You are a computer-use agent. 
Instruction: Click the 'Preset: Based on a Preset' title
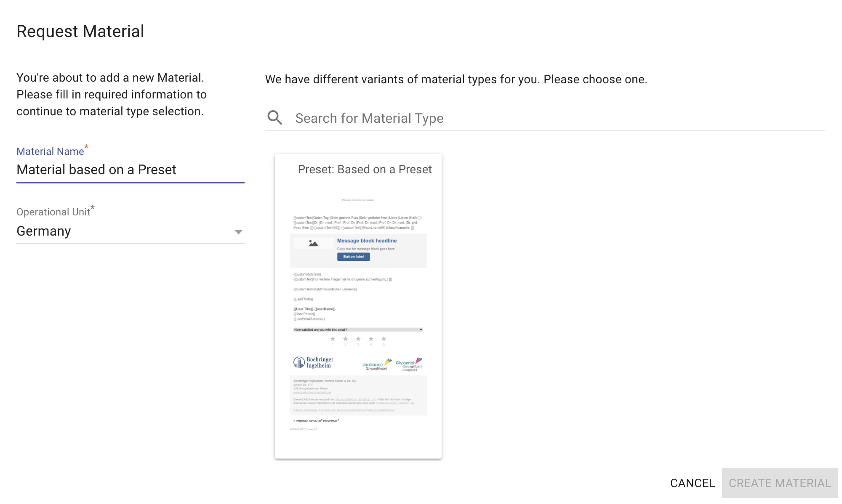pos(365,169)
